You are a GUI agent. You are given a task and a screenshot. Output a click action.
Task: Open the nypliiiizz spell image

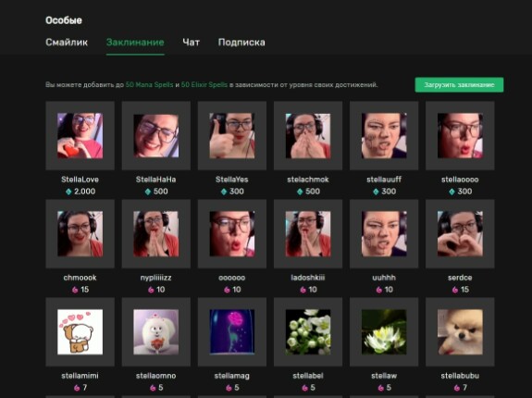[156, 234]
